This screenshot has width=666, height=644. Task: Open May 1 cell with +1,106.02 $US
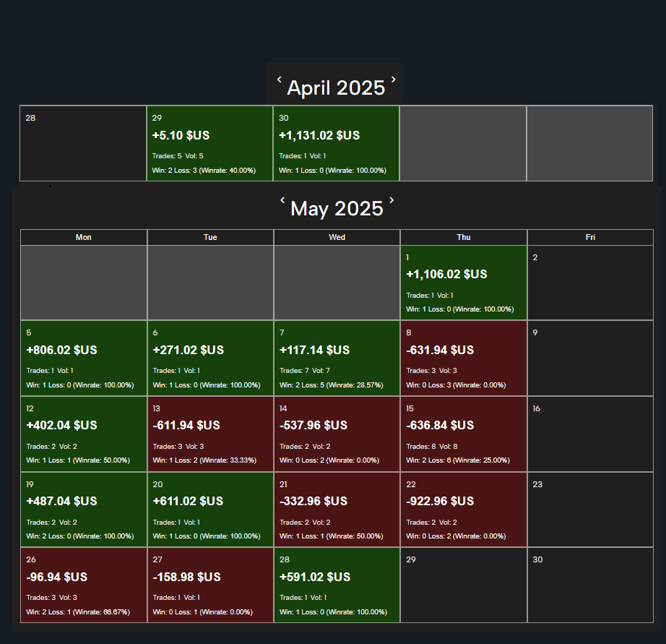pos(463,283)
